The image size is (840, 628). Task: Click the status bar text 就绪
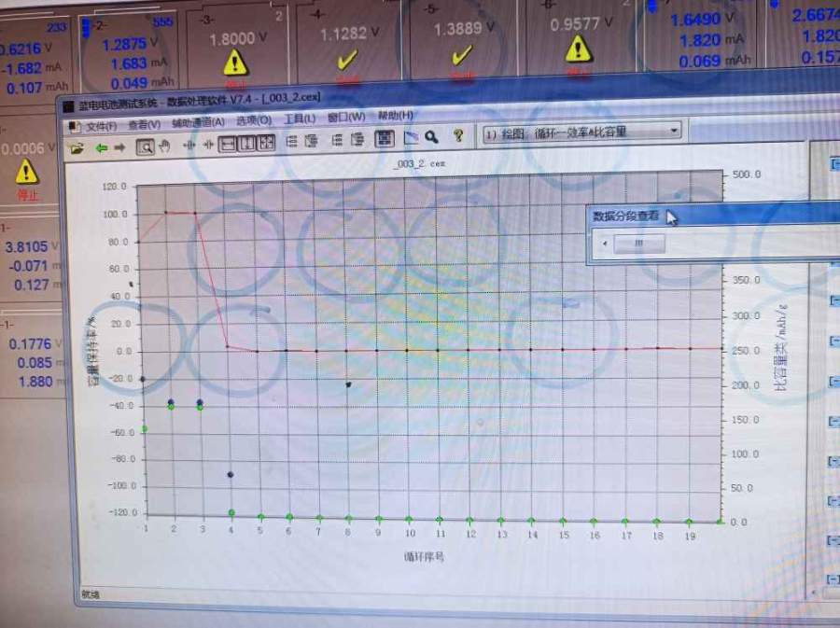[x=91, y=593]
